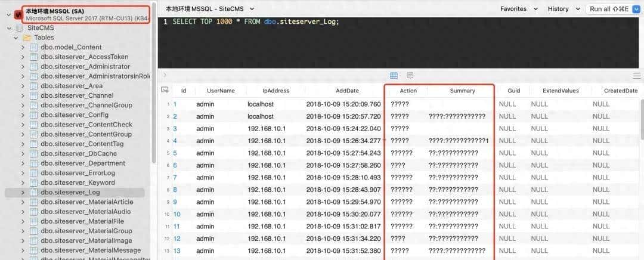Click the AddDate column header
Screen dimensions: 644x260
(x=347, y=91)
